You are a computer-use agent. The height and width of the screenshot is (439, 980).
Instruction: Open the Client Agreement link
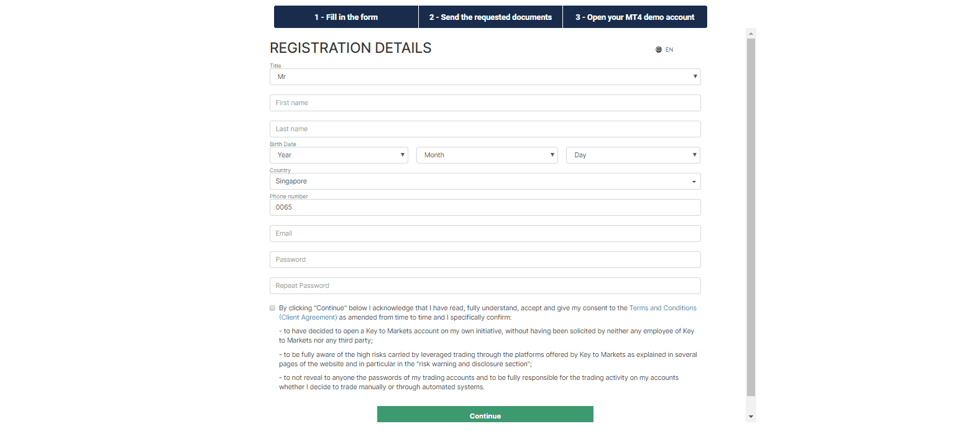pyautogui.click(x=309, y=317)
